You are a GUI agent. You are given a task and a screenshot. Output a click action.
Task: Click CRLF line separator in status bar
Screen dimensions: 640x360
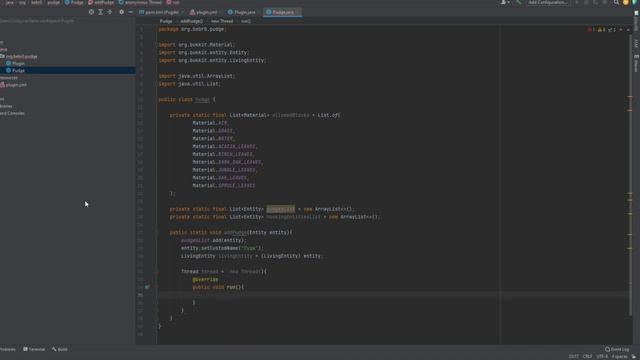[587, 356]
